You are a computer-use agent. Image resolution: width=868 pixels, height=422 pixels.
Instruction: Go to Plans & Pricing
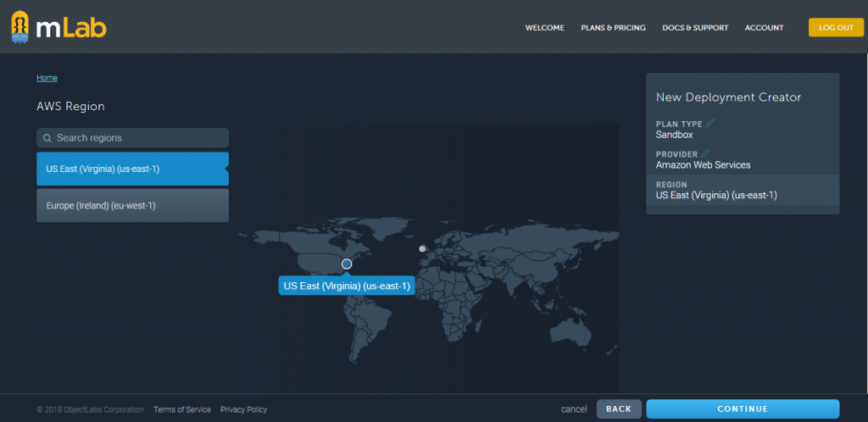point(613,28)
